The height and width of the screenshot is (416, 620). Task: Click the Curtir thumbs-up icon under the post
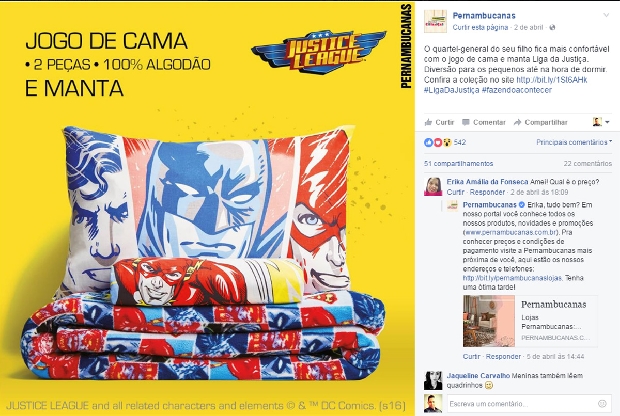coord(428,122)
